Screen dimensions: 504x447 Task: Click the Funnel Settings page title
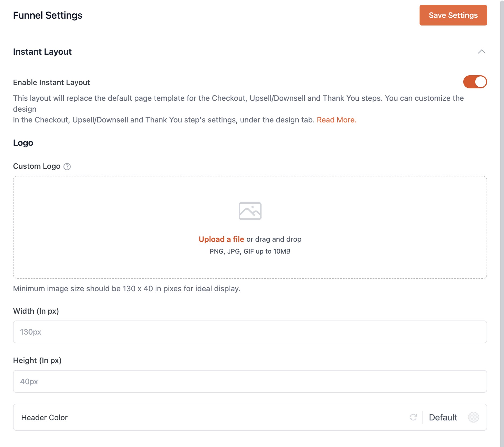coord(48,15)
